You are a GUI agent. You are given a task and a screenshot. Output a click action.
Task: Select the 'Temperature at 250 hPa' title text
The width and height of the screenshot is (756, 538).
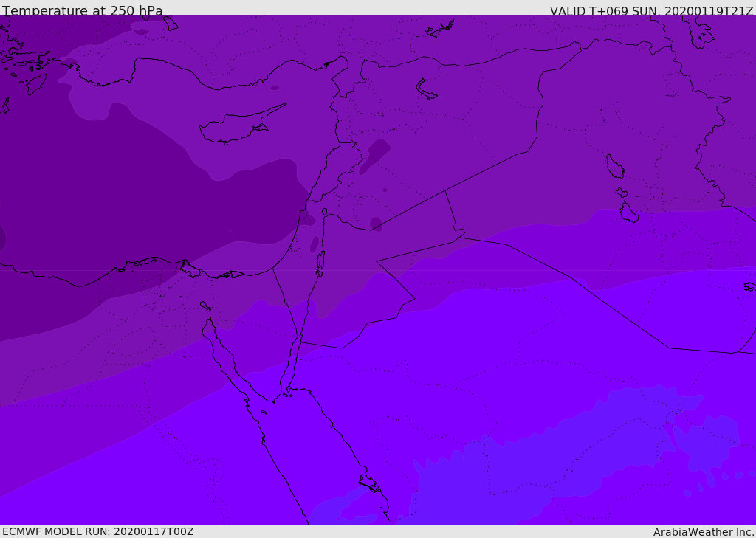pos(83,10)
